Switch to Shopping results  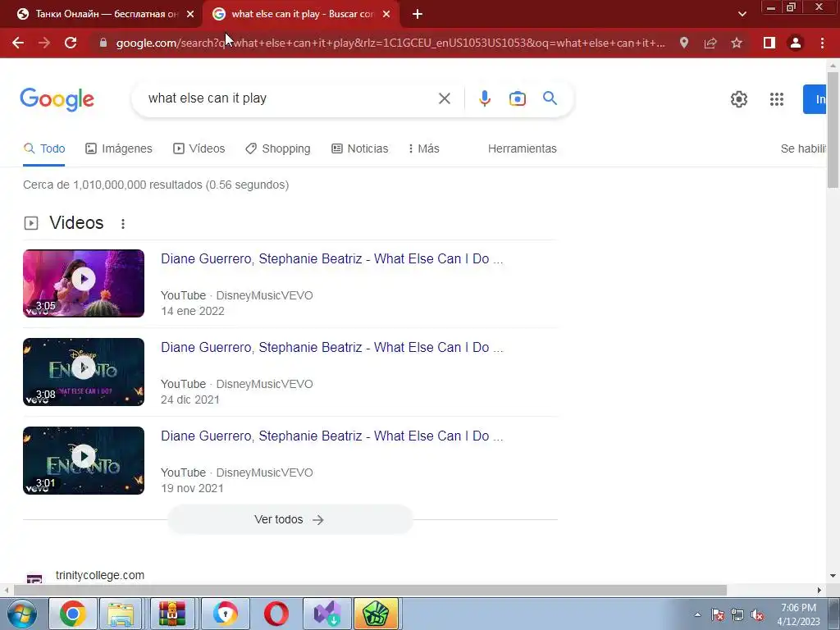point(278,148)
